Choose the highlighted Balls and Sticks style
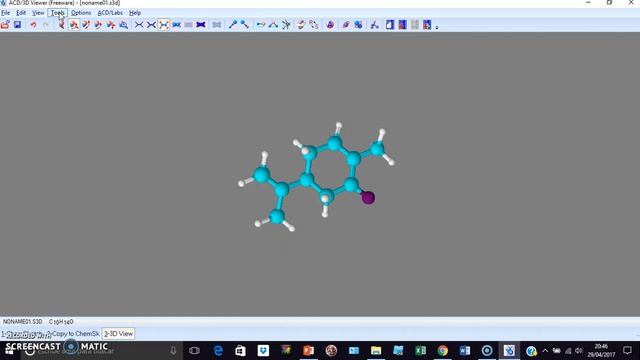 click(164, 25)
